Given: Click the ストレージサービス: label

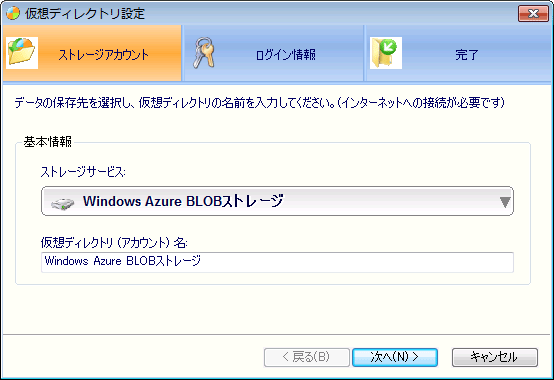Looking at the screenshot, I should (83, 172).
